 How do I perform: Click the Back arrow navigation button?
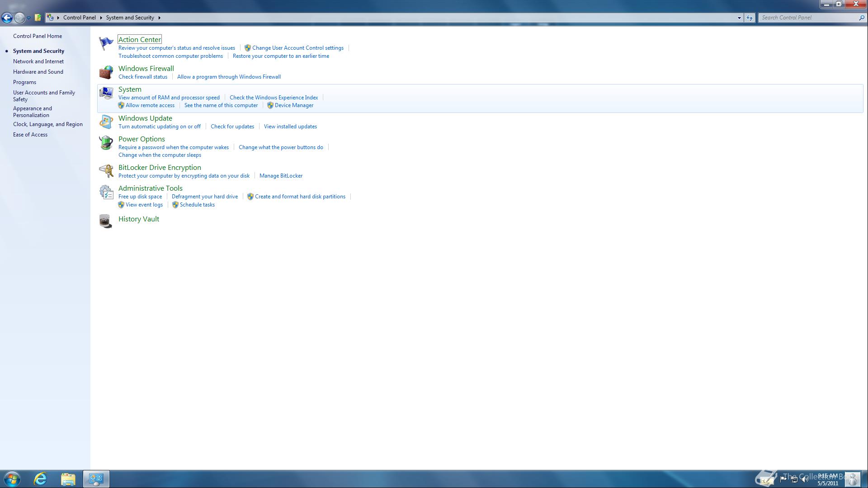pyautogui.click(x=7, y=18)
